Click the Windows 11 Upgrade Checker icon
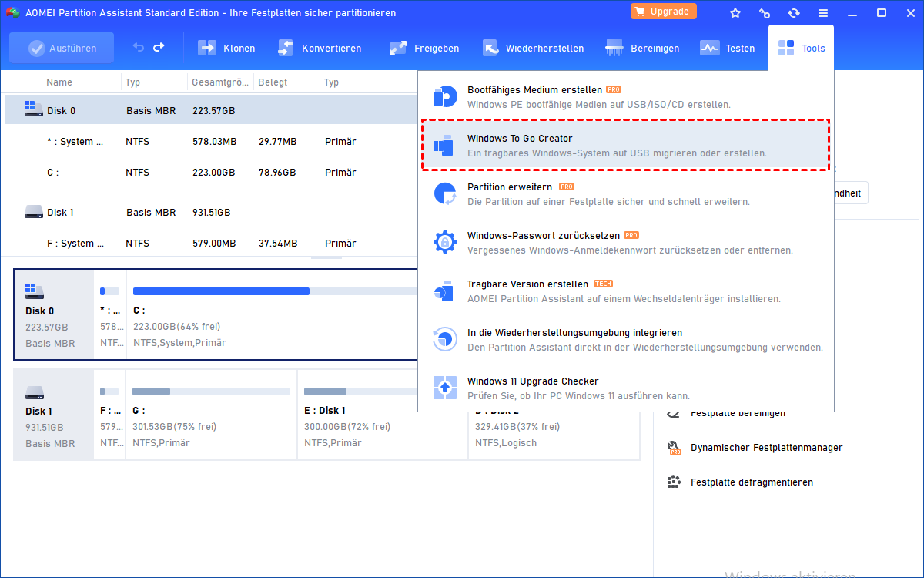 [x=445, y=388]
